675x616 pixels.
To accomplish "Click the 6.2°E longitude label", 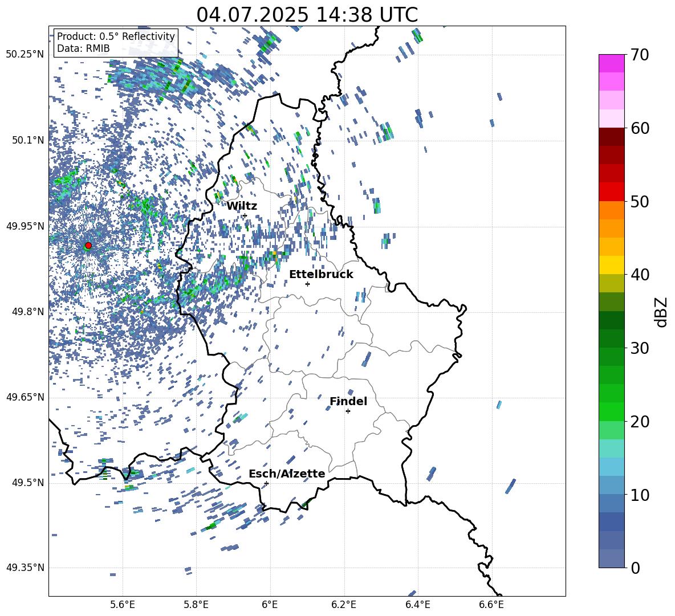I will pos(344,605).
